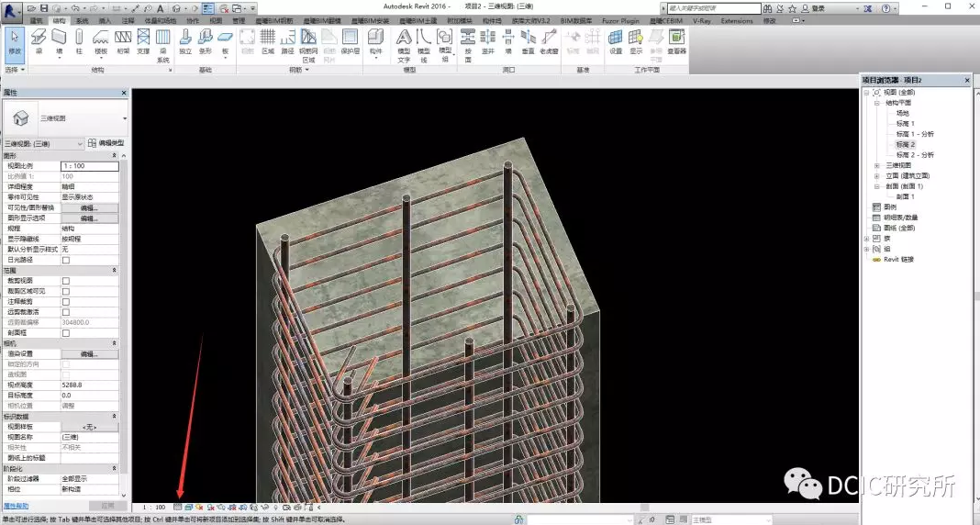Click the detail level icon next to 1:100
Screen dimensions: 980x525
pyautogui.click(x=178, y=507)
